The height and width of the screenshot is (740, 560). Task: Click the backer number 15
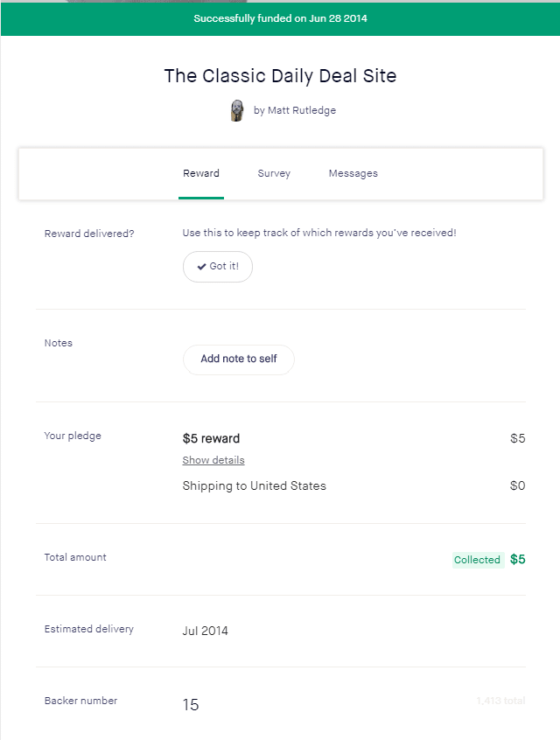(x=191, y=705)
